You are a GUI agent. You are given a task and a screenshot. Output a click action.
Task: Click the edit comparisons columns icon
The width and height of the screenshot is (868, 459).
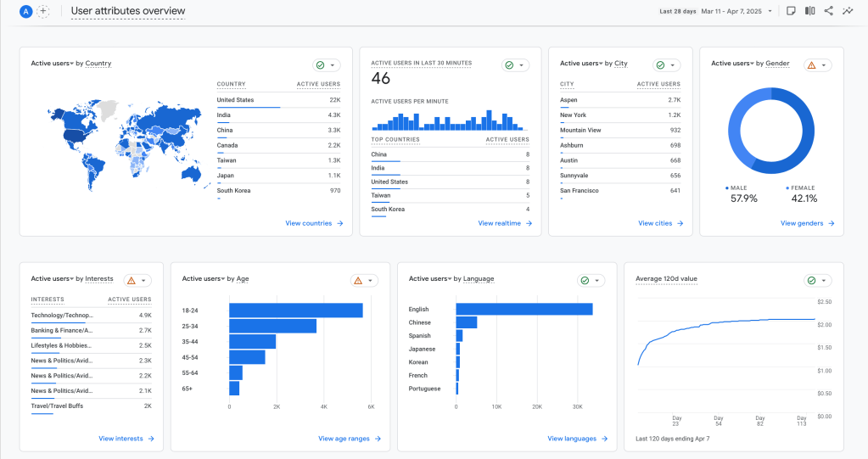(809, 11)
